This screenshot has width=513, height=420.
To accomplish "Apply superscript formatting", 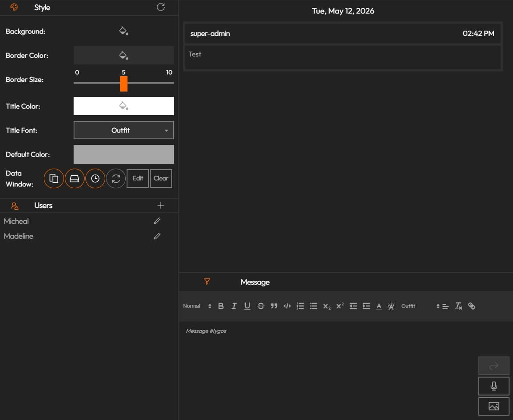I will pyautogui.click(x=340, y=306).
